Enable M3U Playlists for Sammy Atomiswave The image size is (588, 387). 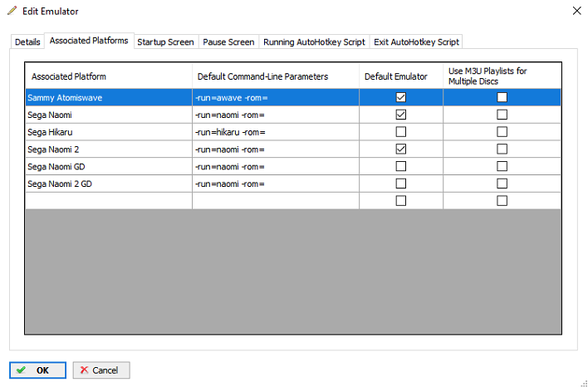coord(502,97)
